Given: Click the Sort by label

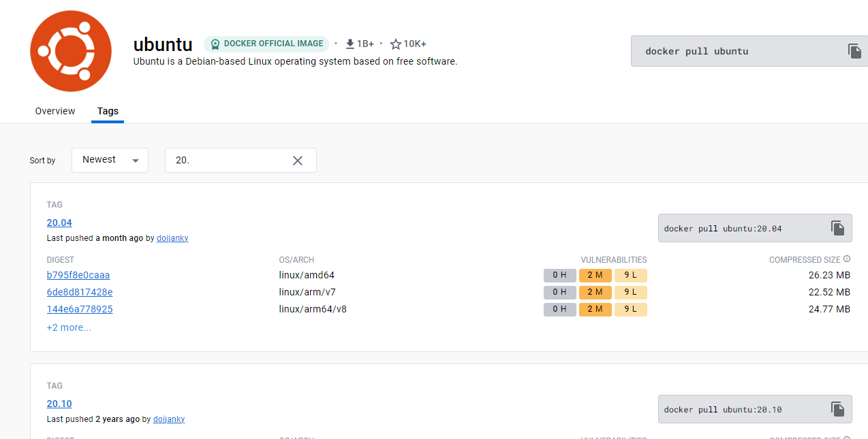Looking at the screenshot, I should coord(42,161).
